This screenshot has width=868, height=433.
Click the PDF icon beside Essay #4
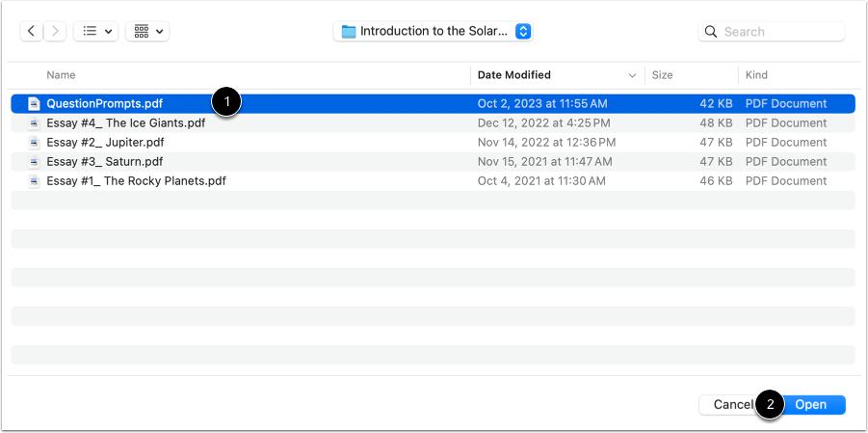(x=35, y=123)
